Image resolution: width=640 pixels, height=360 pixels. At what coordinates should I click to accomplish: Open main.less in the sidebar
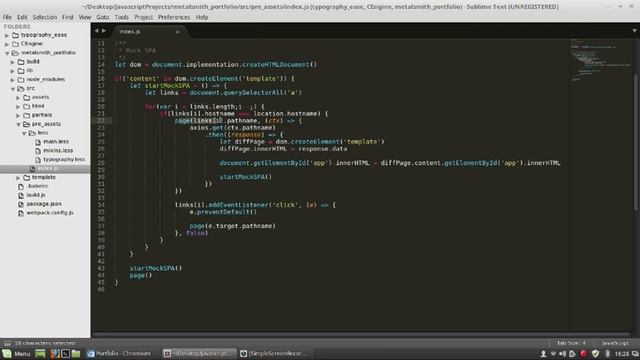[x=56, y=142]
